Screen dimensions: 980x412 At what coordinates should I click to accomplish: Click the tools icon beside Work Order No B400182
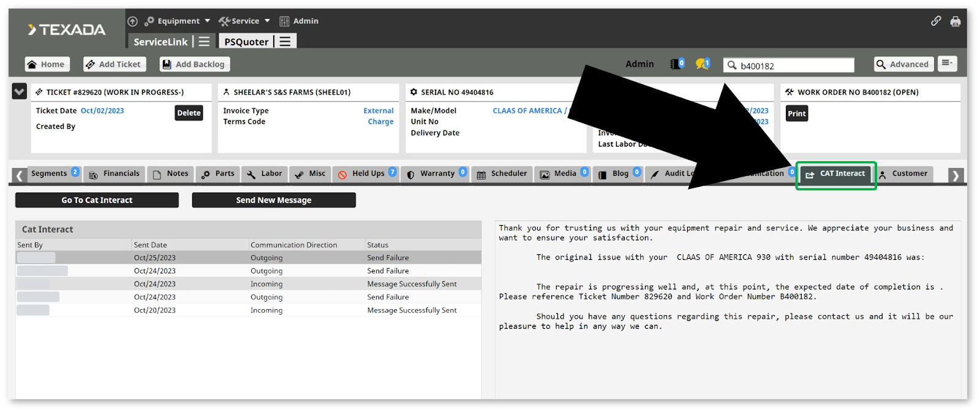point(790,92)
